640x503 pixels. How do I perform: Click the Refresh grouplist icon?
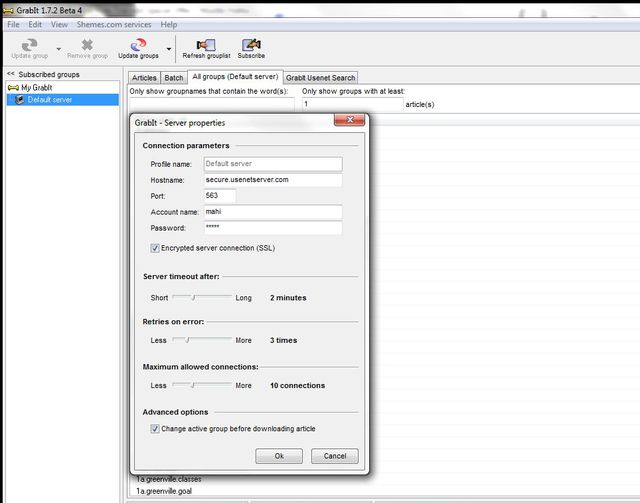click(206, 49)
